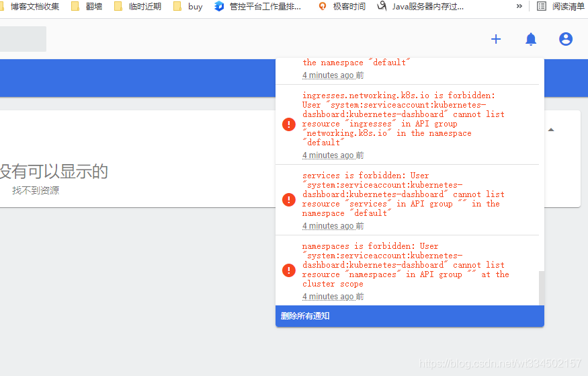Click the timestamp under the services error

pos(333,226)
